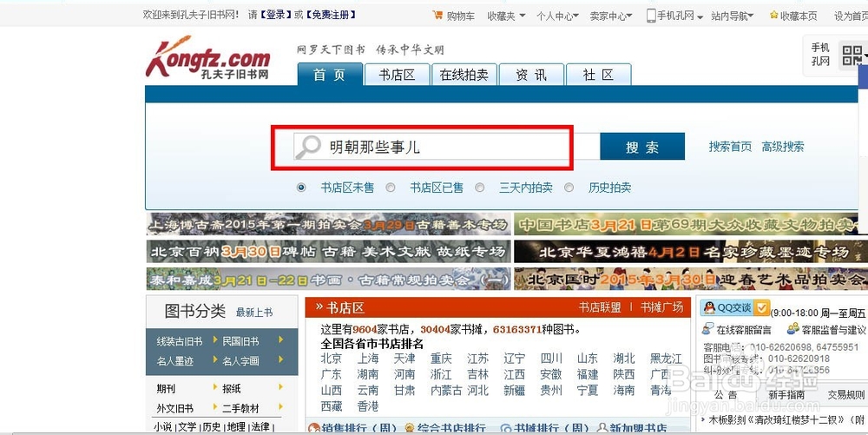Click the QR code icon
The image size is (868, 435).
point(852,55)
